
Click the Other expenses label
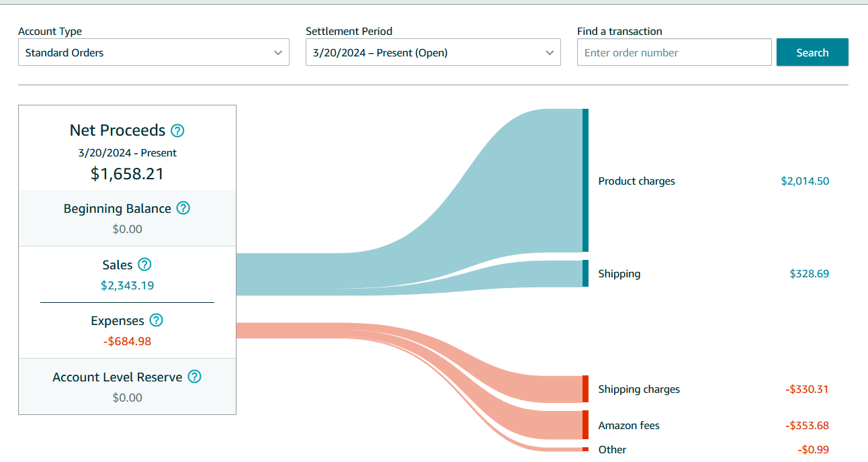click(612, 450)
